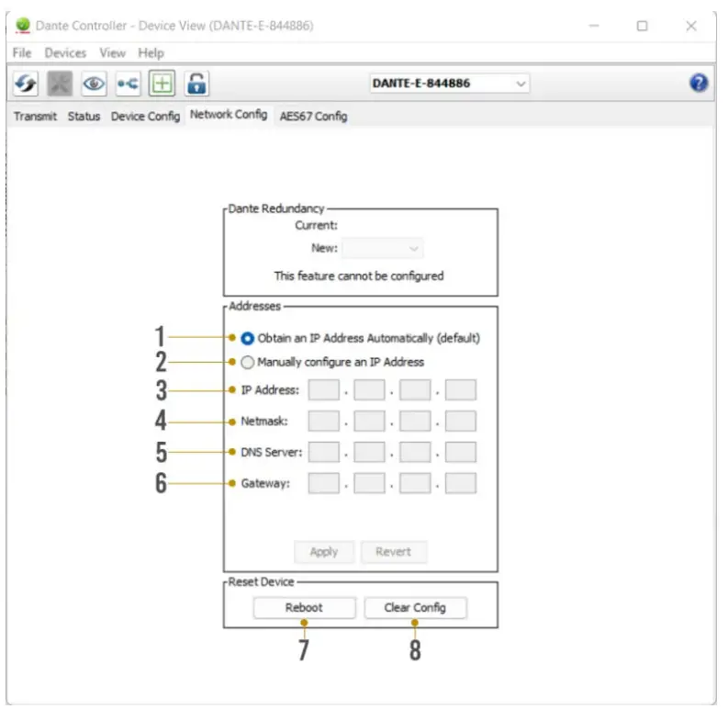Click the Apply button

click(324, 552)
